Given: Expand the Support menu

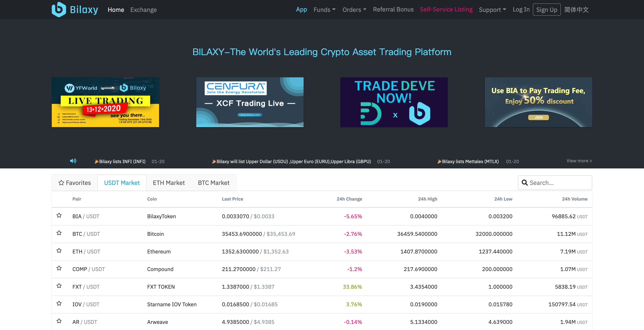Looking at the screenshot, I should click(x=492, y=10).
